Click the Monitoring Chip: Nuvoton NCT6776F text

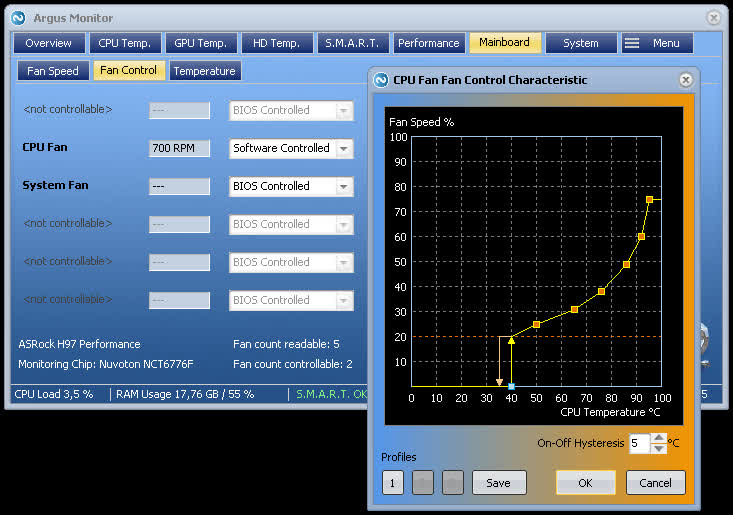pyautogui.click(x=106, y=365)
